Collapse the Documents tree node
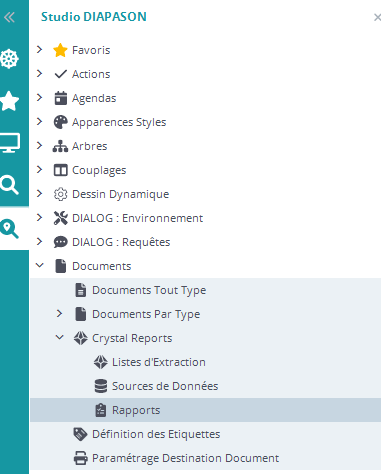 39,266
